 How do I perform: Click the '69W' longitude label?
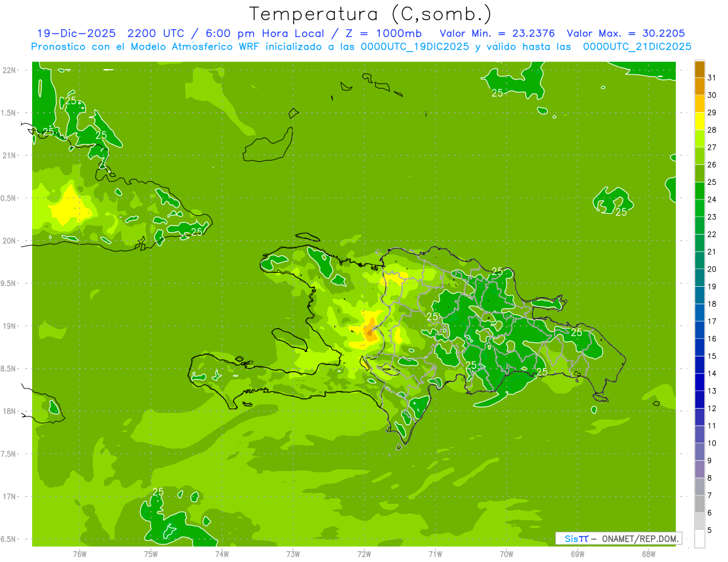(578, 554)
